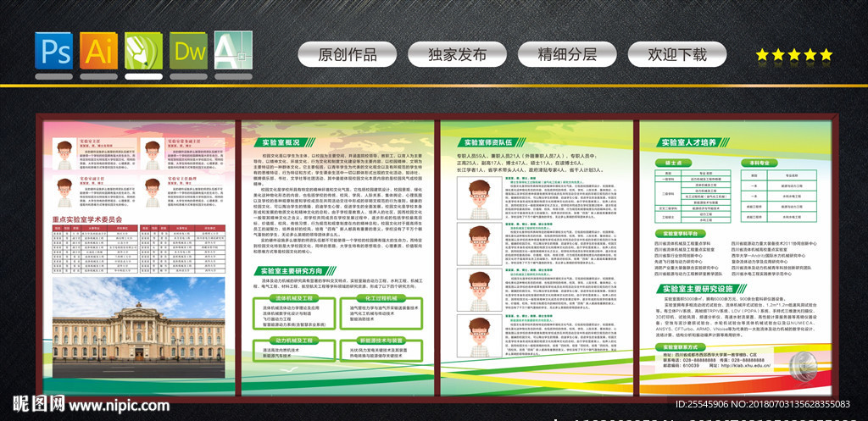
Task: Click the five-star rating icons
Action: 793,54
